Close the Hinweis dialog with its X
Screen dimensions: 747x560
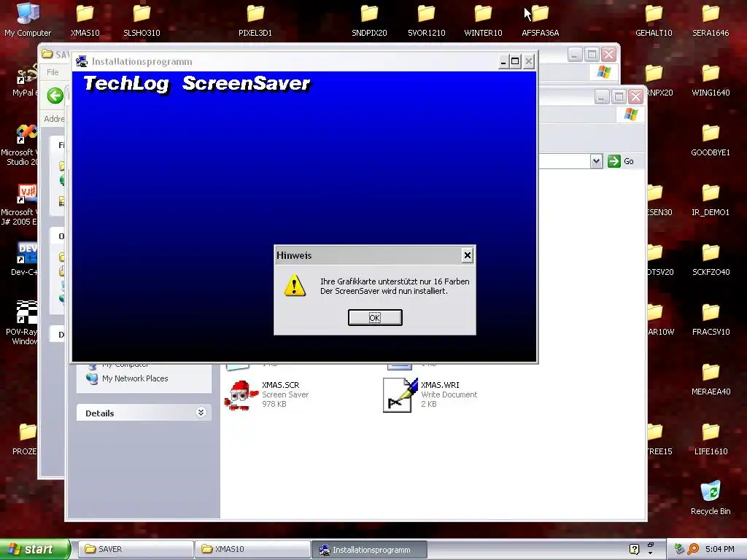point(468,256)
